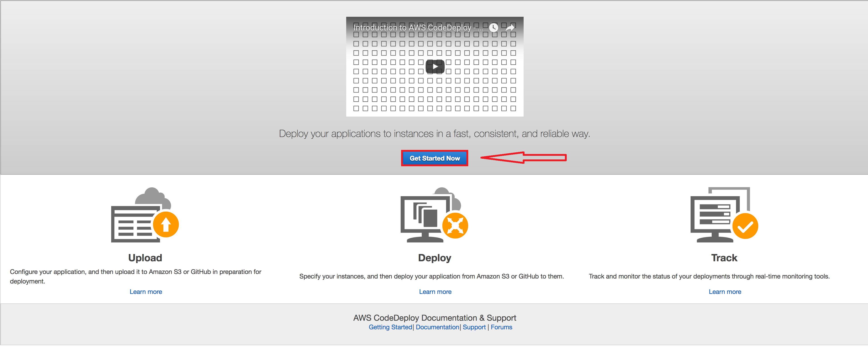This screenshot has height=347, width=868.
Task: Click the orange upload arrow badge
Action: 166,225
